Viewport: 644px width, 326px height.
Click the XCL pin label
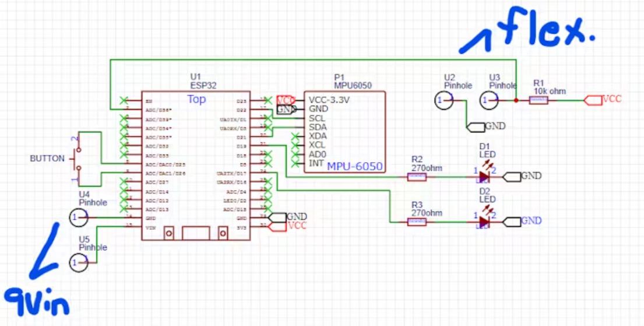tap(317, 145)
